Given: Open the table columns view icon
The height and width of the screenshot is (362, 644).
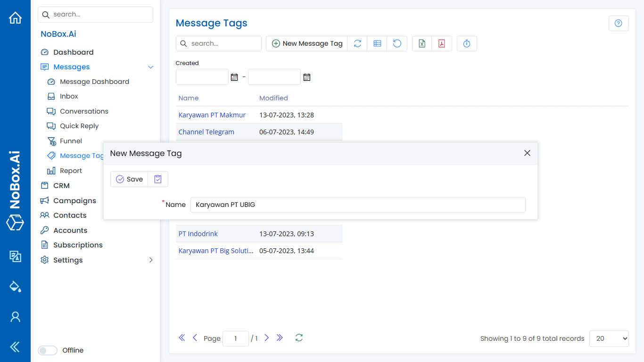Looking at the screenshot, I should (377, 43).
